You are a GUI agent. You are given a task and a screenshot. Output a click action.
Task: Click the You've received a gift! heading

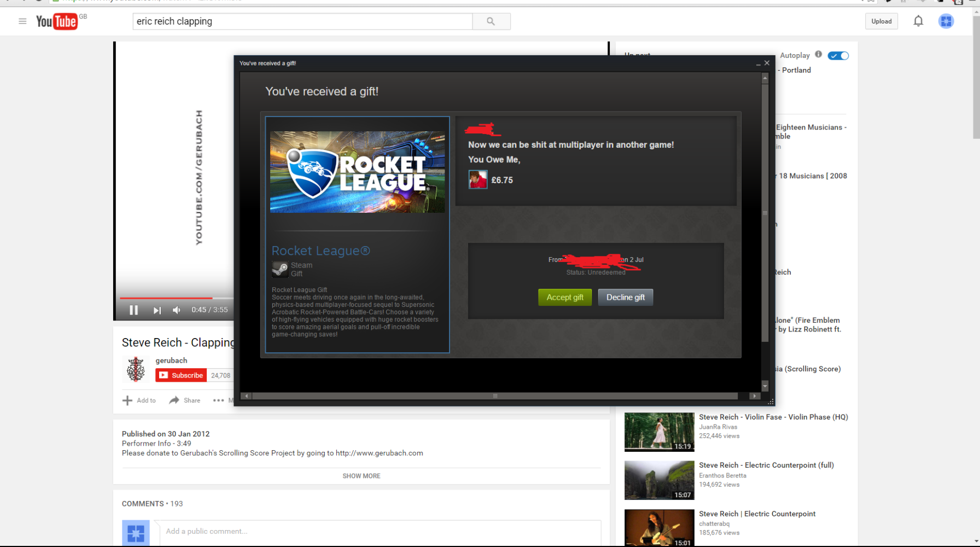coord(322,91)
